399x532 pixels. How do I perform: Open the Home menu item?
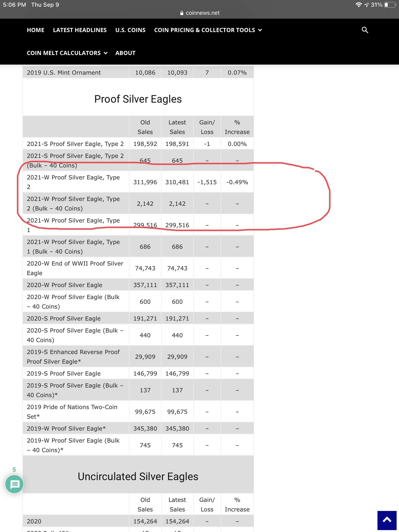(x=36, y=30)
